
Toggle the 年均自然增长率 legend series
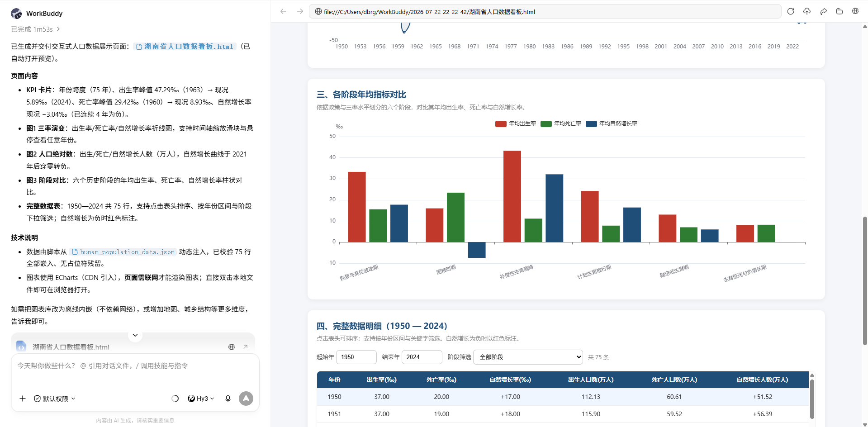click(612, 123)
